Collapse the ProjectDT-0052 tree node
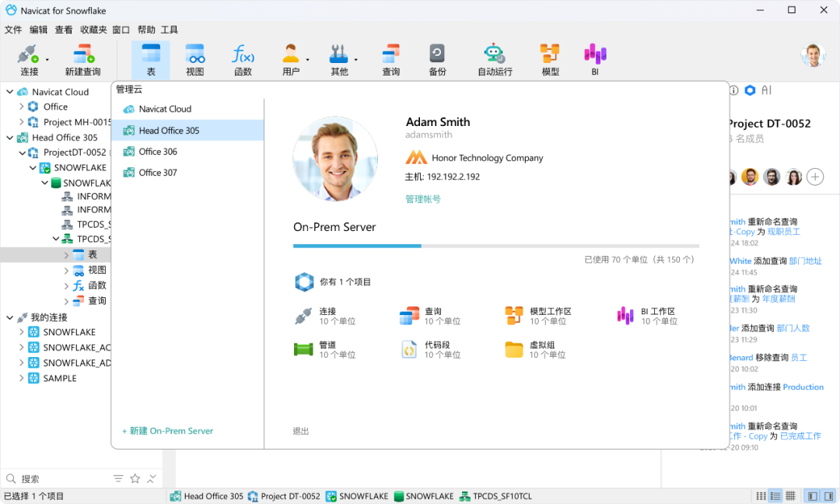Screen dimensions: 840x504 coord(22,152)
